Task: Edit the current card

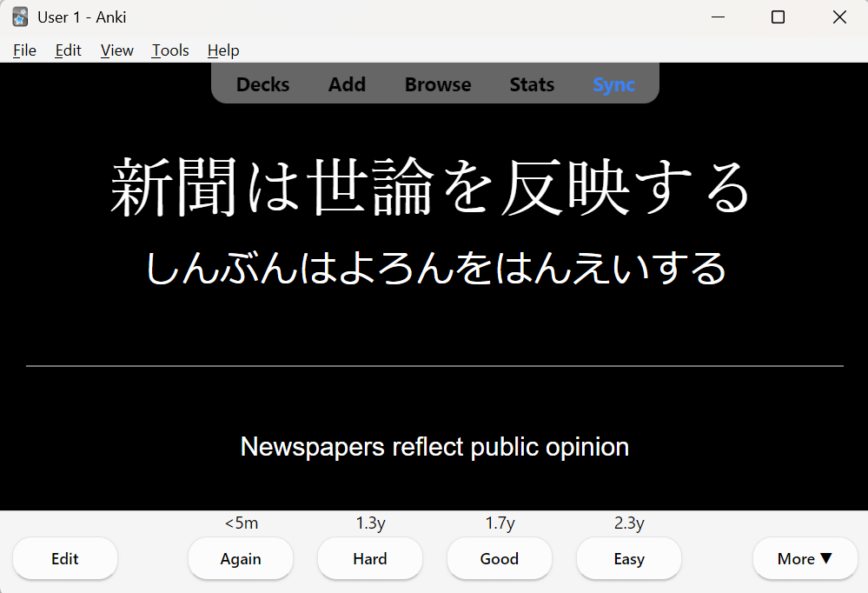Action: (64, 558)
